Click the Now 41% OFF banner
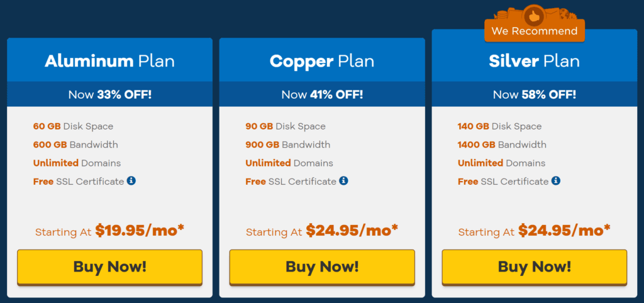The height and width of the screenshot is (303, 644). (x=322, y=95)
